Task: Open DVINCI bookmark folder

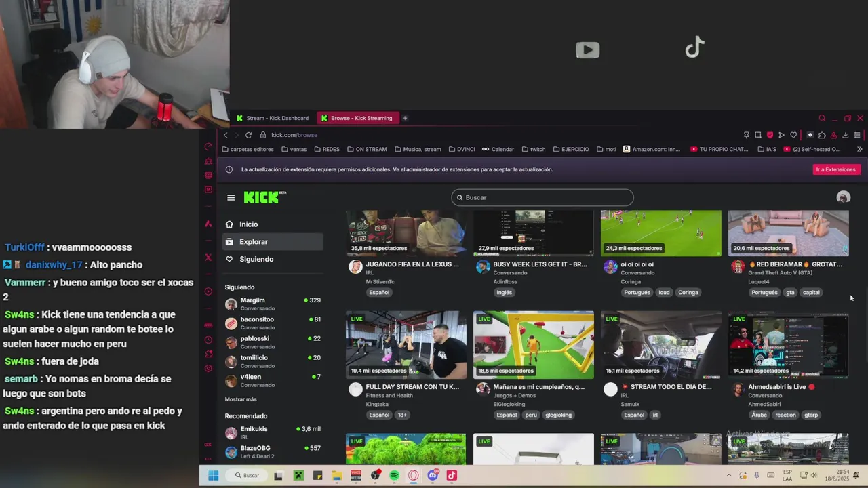Action: 462,149
